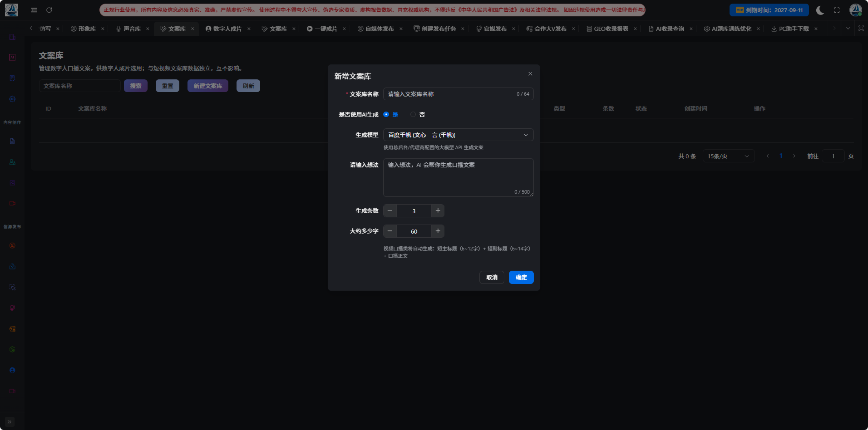The image size is (868, 430).
Task: Close the 声音库 tab
Action: coord(148,29)
